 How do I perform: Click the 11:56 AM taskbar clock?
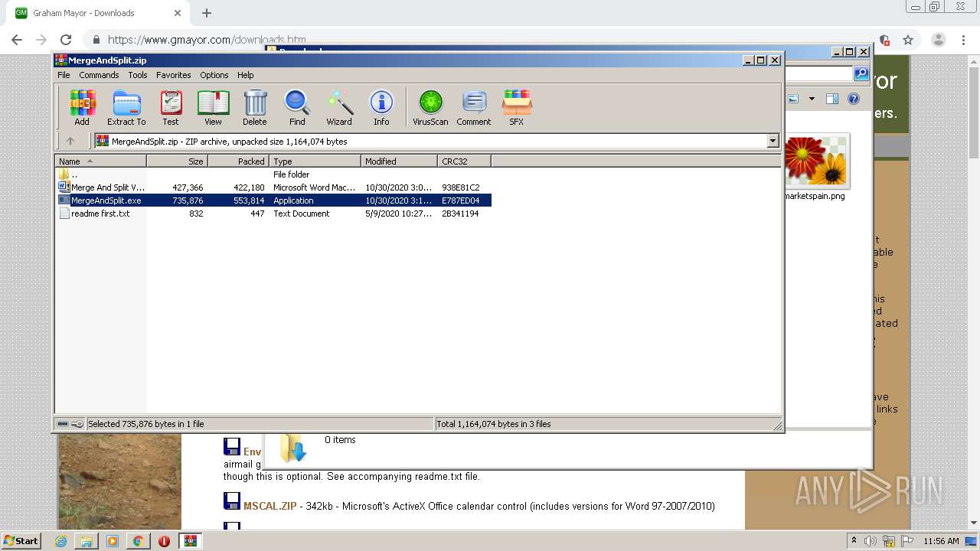941,541
